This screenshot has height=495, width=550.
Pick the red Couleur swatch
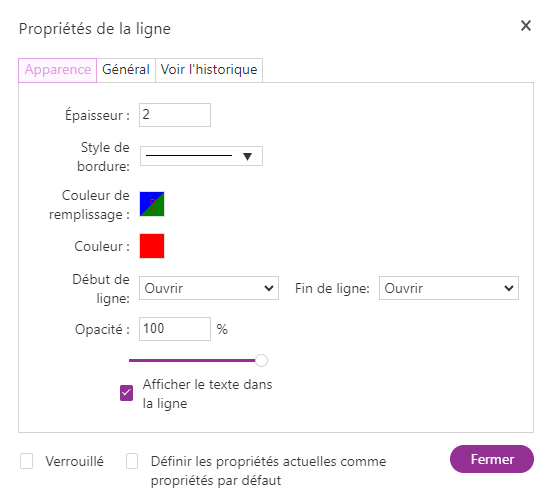click(152, 246)
